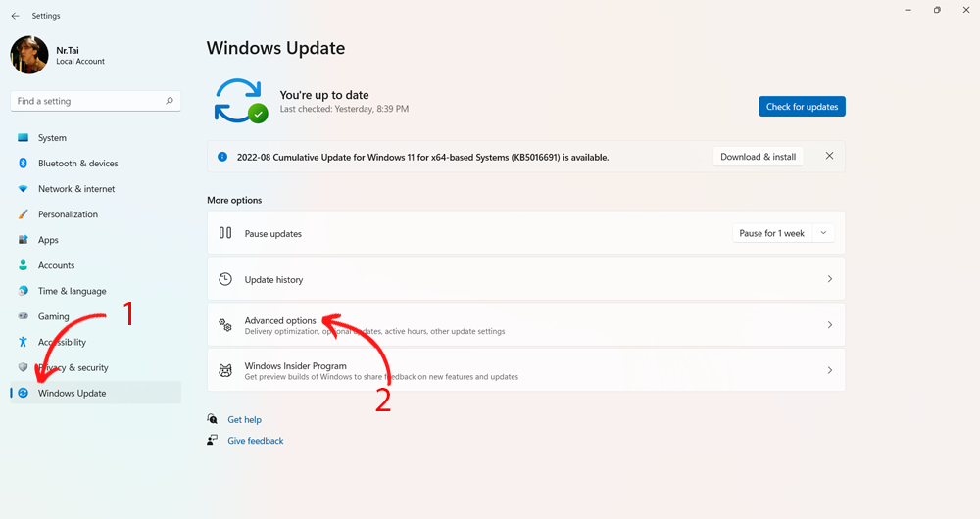Restore down the Settings window

pos(937,10)
